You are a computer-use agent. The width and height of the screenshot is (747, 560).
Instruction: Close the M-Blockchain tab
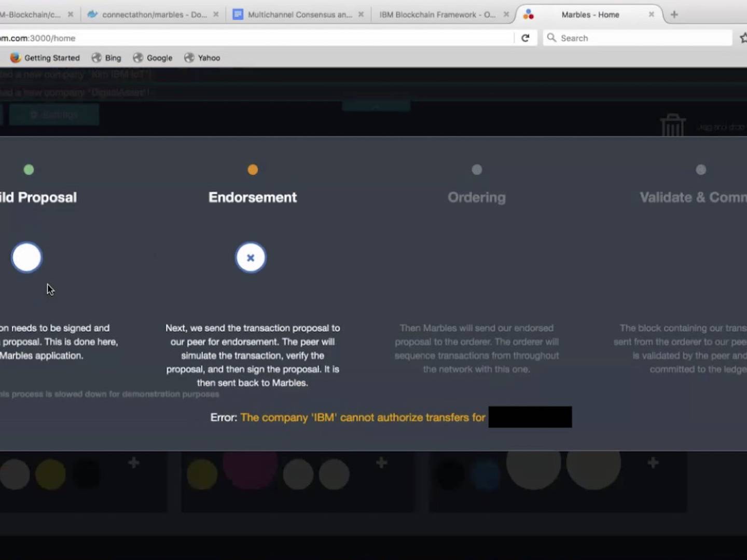71,15
